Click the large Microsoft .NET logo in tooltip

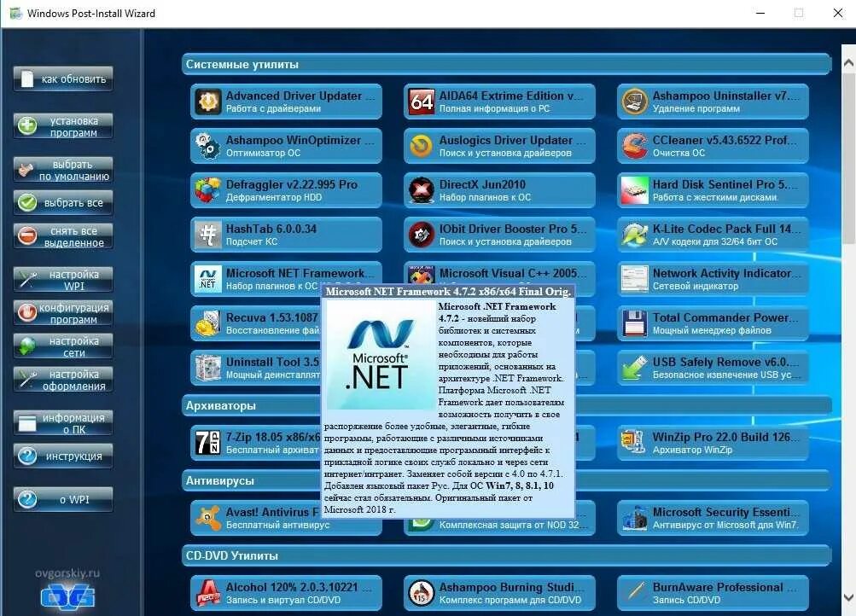point(379,355)
